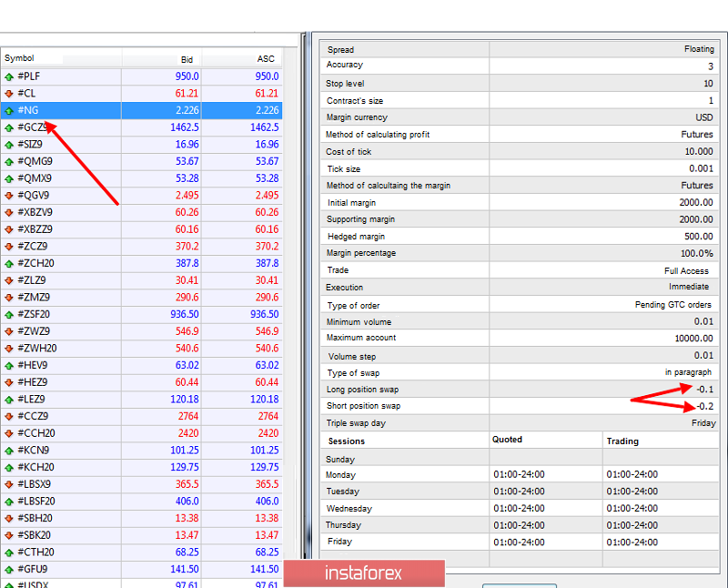This screenshot has height=588, width=728.
Task: Click the green arrow icon beside #ZSF20
Action: point(9,315)
